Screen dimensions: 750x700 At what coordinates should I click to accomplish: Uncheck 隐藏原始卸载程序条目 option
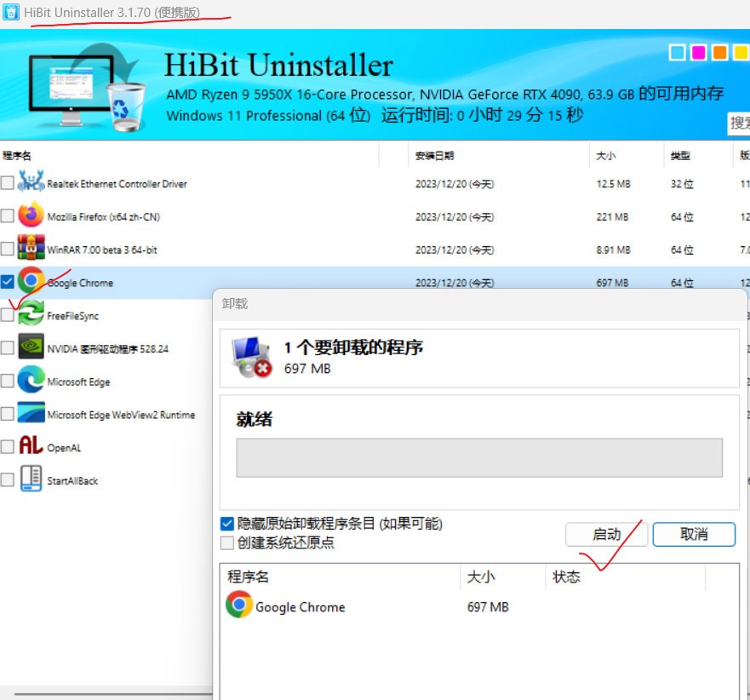(x=227, y=524)
